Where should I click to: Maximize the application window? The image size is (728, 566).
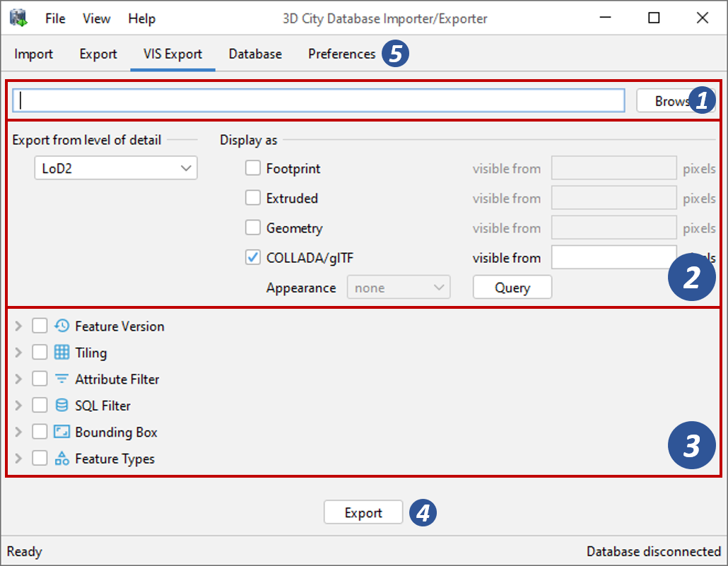point(654,18)
